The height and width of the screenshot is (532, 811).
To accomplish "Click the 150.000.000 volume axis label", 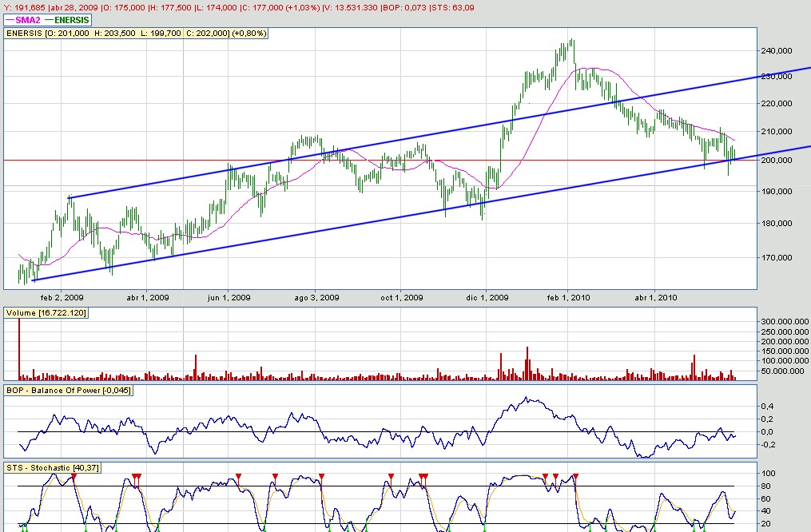I will pos(785,351).
